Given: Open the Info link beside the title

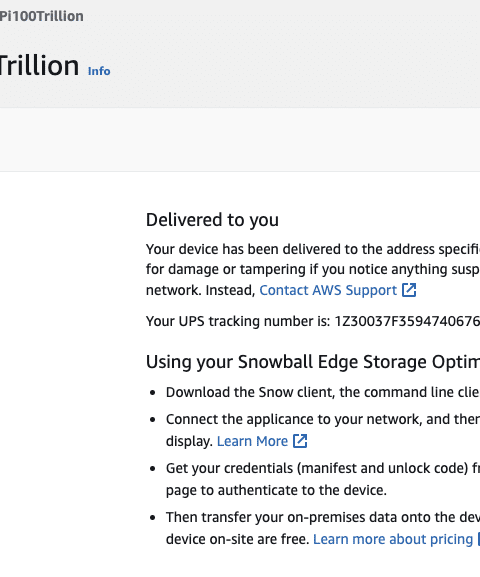Looking at the screenshot, I should [x=99, y=71].
